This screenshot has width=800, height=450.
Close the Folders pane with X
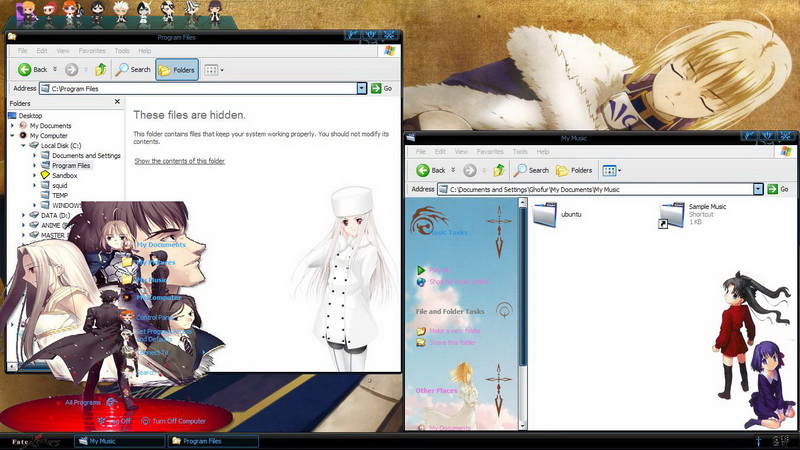click(117, 102)
